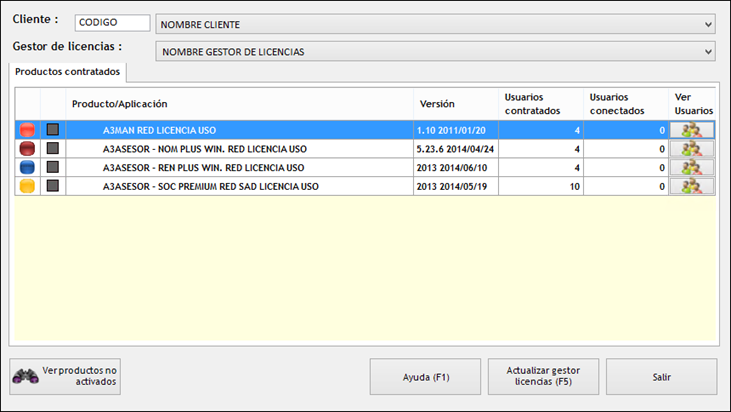Click the Usuarios conectados column header
The image size is (731, 412).
tap(625, 104)
